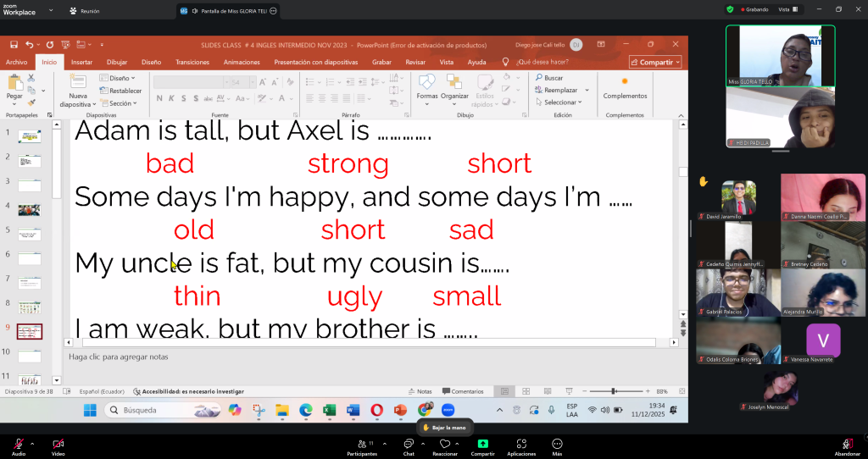Expand audio options arrow beside Audio

click(x=32, y=443)
